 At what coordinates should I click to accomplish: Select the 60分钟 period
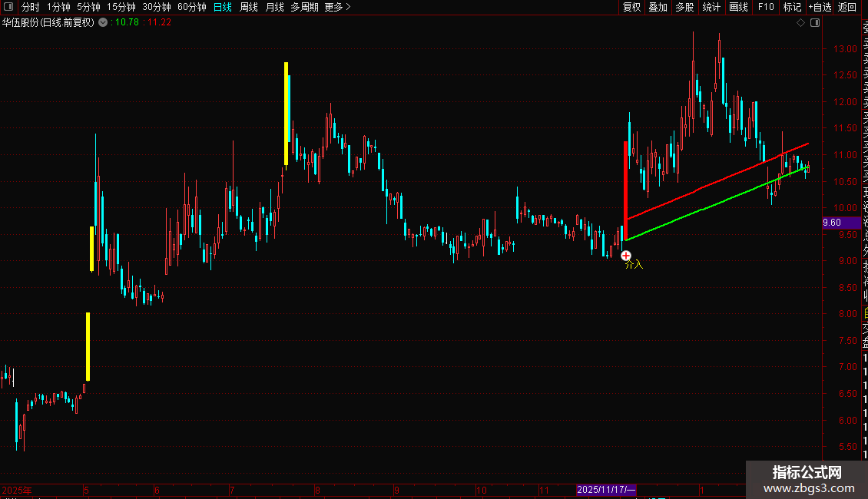(x=192, y=7)
